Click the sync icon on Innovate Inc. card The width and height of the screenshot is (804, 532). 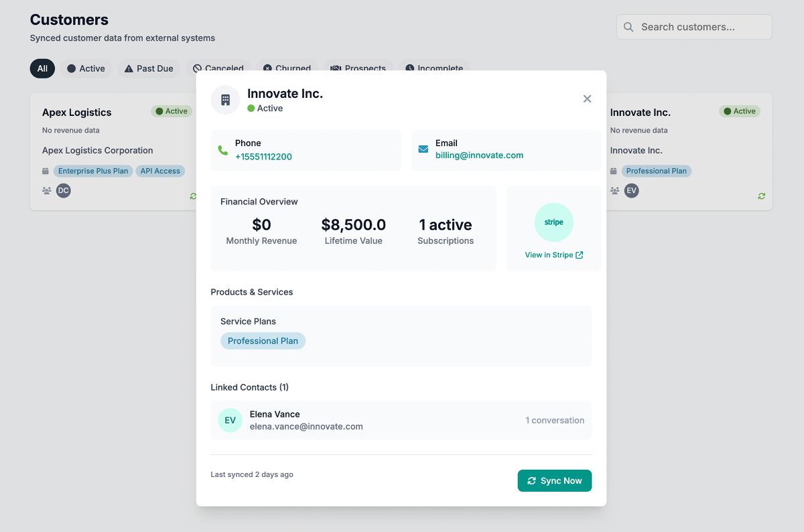click(762, 196)
